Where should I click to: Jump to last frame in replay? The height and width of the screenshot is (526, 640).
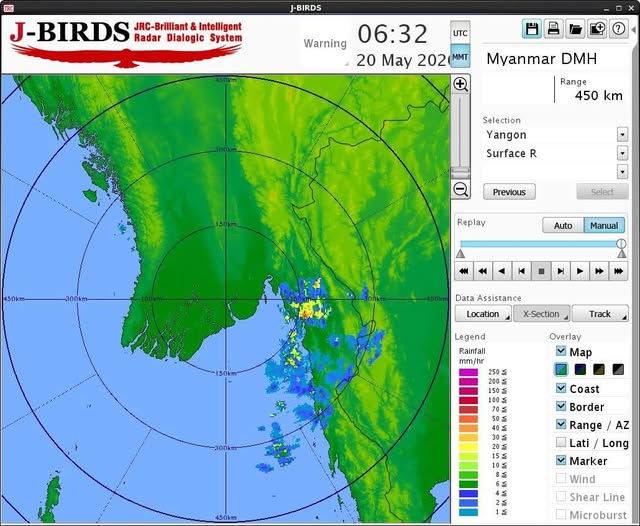tap(618, 271)
